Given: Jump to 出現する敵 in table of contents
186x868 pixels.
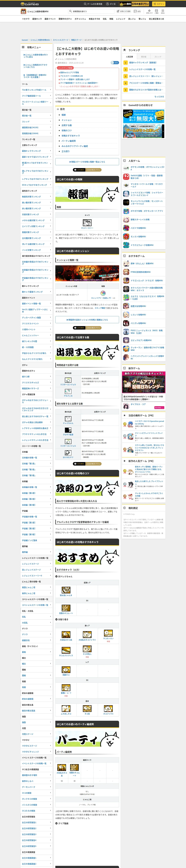Looking at the screenshot, I should tap(66, 125).
